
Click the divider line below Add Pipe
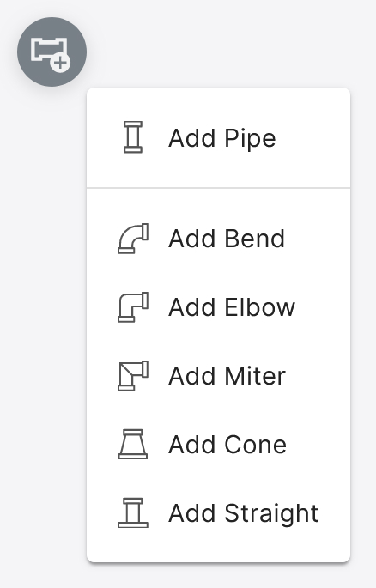tap(219, 187)
